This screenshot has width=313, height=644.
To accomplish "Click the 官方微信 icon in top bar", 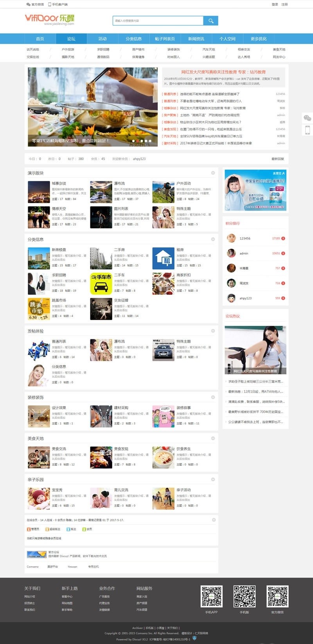I will click(28, 4).
